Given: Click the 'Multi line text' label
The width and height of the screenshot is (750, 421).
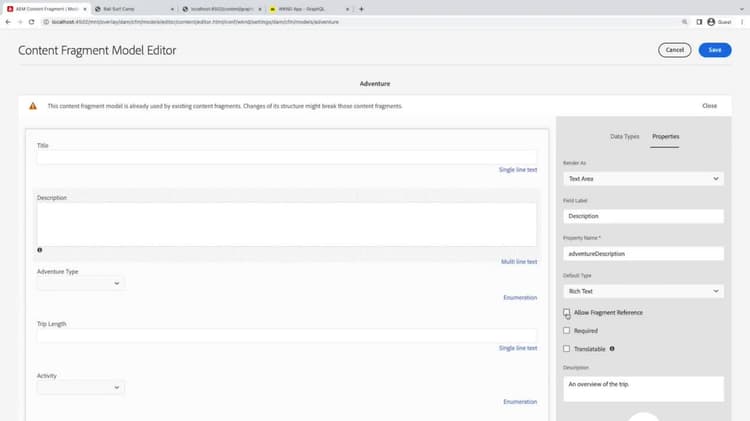Looking at the screenshot, I should [519, 262].
